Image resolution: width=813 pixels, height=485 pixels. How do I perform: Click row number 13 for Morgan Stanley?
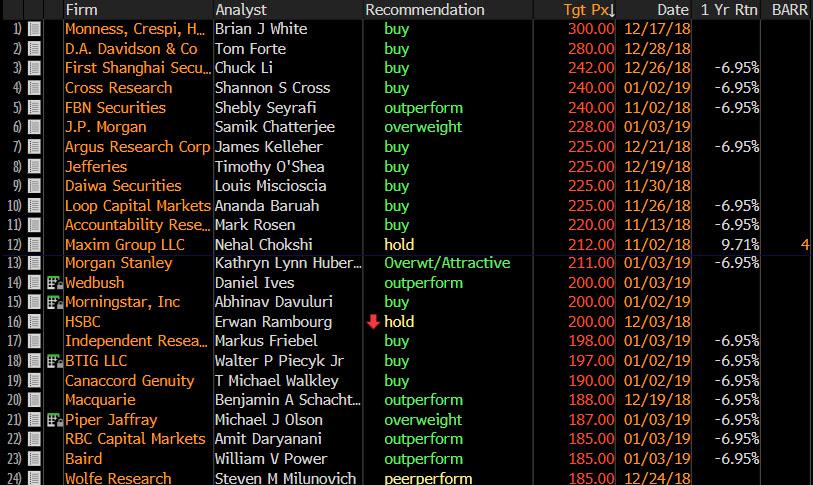tap(14, 263)
